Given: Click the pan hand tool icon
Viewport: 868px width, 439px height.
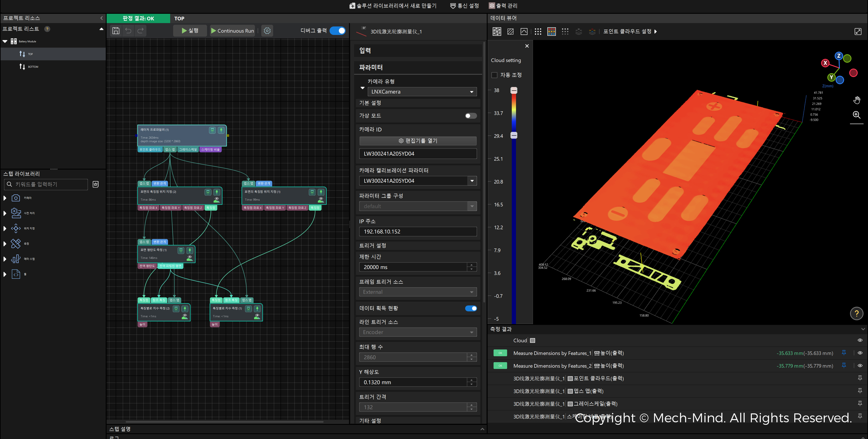Looking at the screenshot, I should 857,100.
